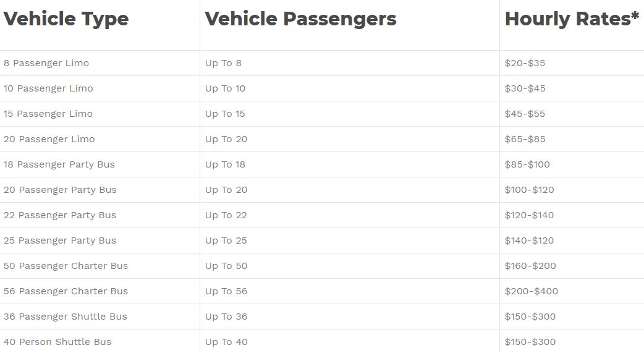
Task: Click the 20 Passenger Limo entry
Action: point(49,139)
